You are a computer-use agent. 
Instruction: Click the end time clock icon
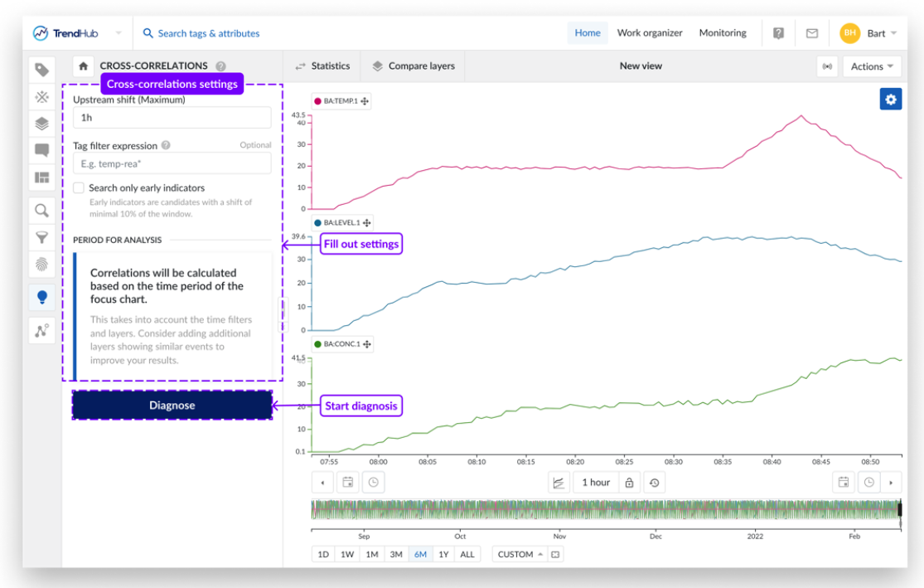(x=869, y=483)
